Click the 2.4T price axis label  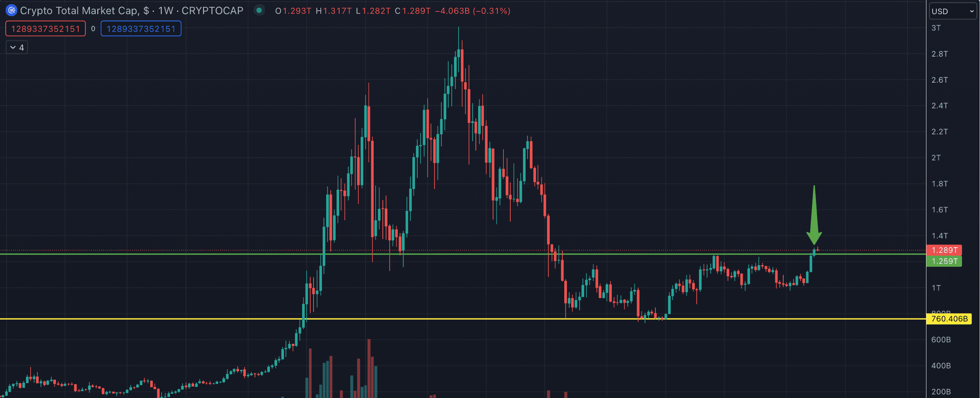[939, 106]
